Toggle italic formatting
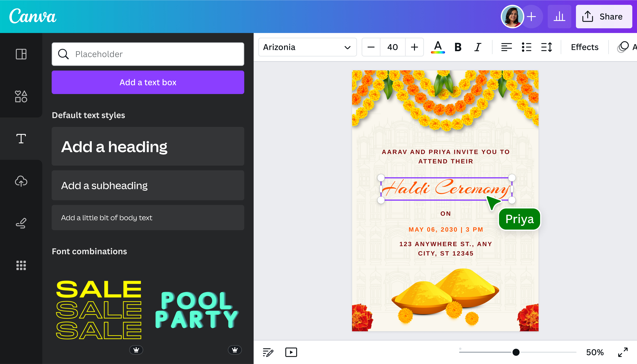Viewport: 637px width, 364px height. coord(478,47)
